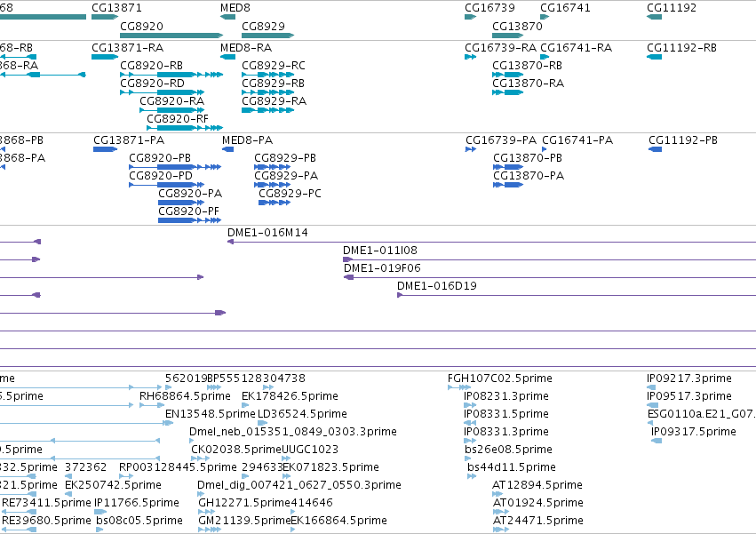Open transcript CG13871-RA
Image resolution: width=756 pixels, height=534 pixels.
pos(128,48)
